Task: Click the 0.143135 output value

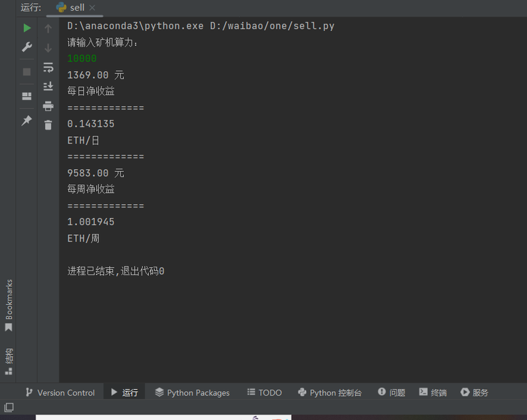Action: tap(91, 124)
